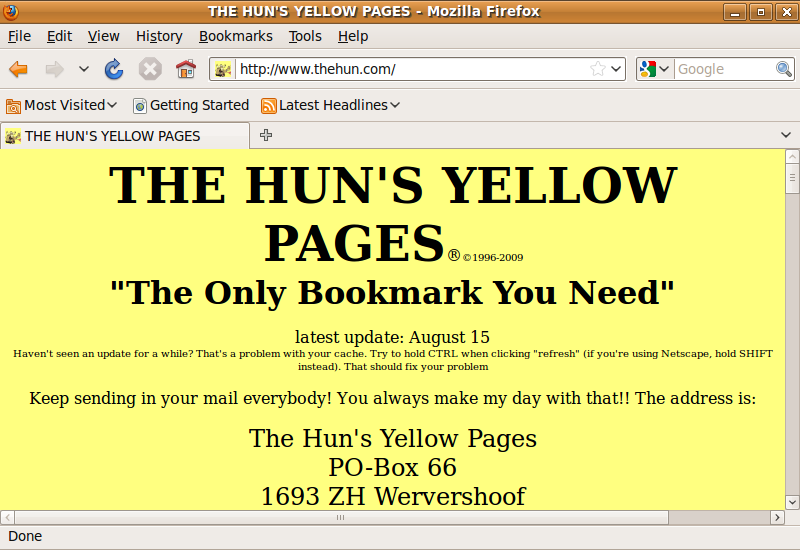Click the "The Only Bookmark You Need" heading
Image resolution: width=800 pixels, height=550 pixels.
pyautogui.click(x=392, y=292)
